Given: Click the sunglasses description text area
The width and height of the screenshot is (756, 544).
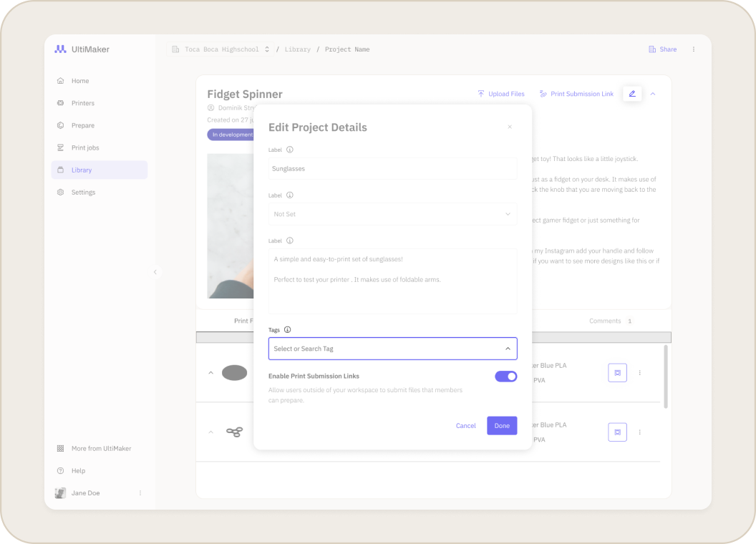Looking at the screenshot, I should click(x=393, y=281).
